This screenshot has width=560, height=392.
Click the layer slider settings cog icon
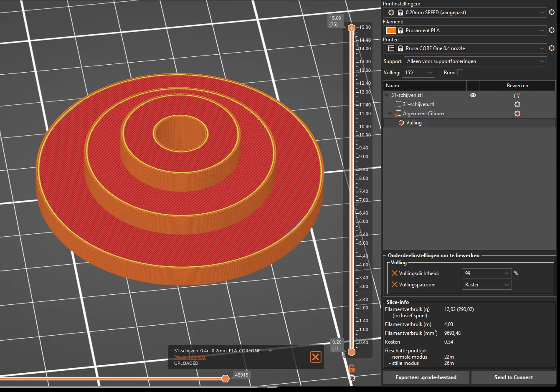point(352,378)
